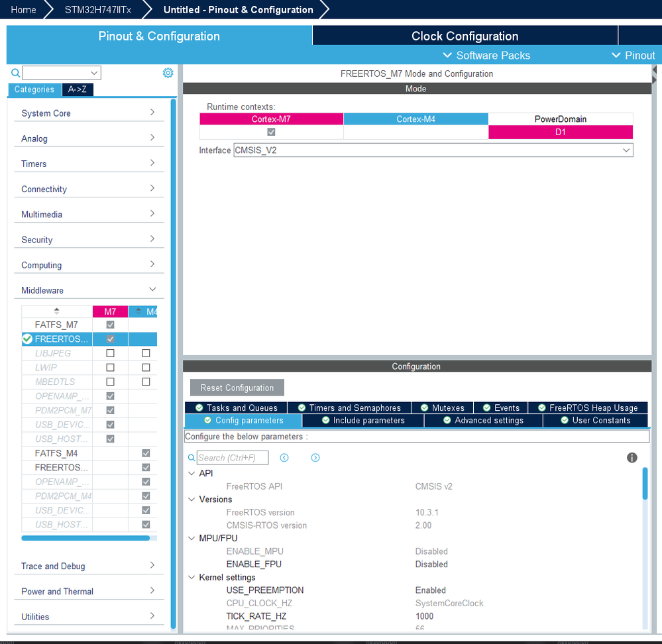
Task: Collapse the Versions parameter group
Action: click(192, 500)
